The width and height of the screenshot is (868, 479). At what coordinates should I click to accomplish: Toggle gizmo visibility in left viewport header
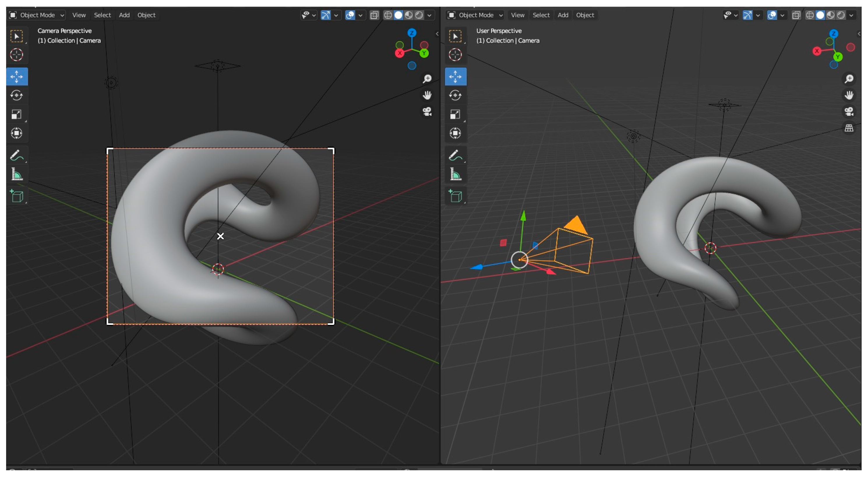(x=326, y=15)
